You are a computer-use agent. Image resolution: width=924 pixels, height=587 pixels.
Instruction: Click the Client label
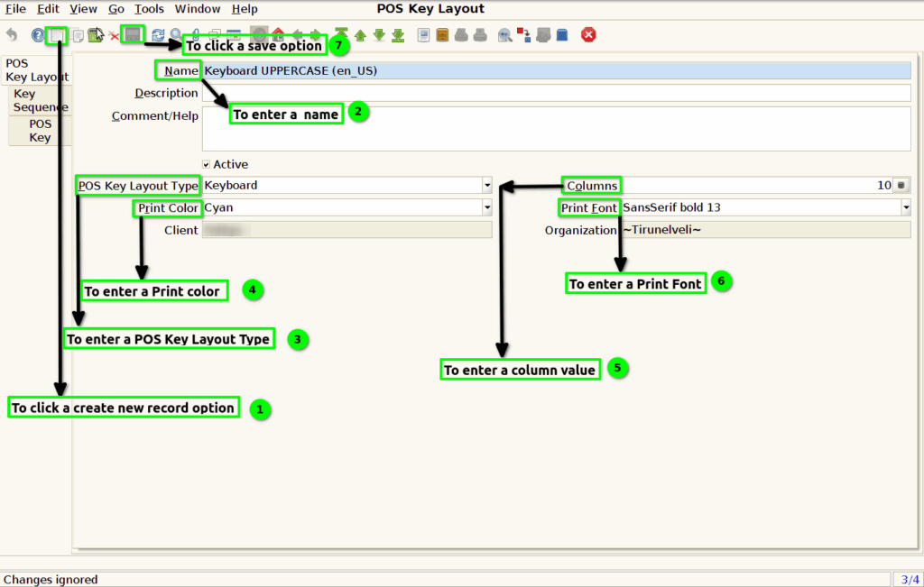coord(180,230)
